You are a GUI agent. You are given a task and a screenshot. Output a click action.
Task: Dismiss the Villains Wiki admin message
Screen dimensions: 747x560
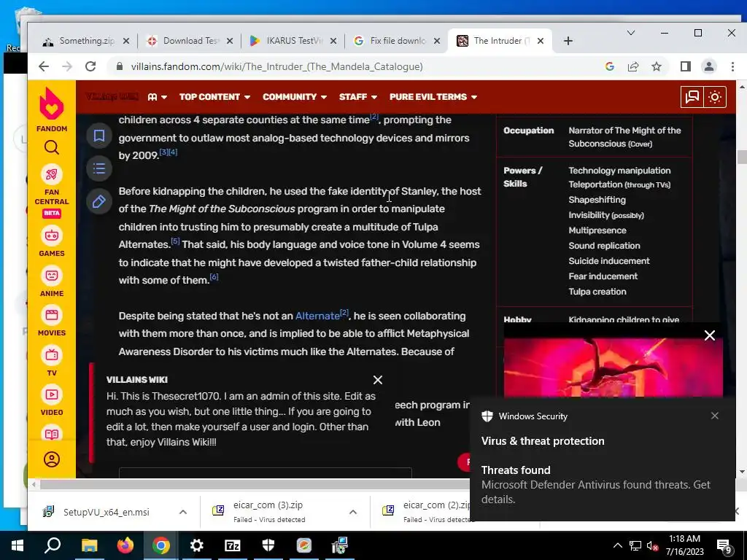click(378, 380)
